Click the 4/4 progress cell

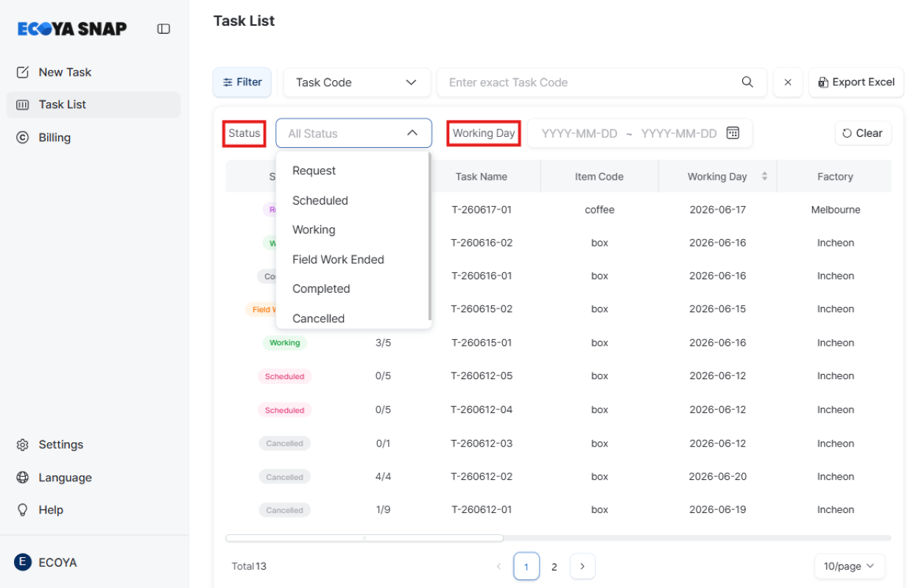point(383,477)
